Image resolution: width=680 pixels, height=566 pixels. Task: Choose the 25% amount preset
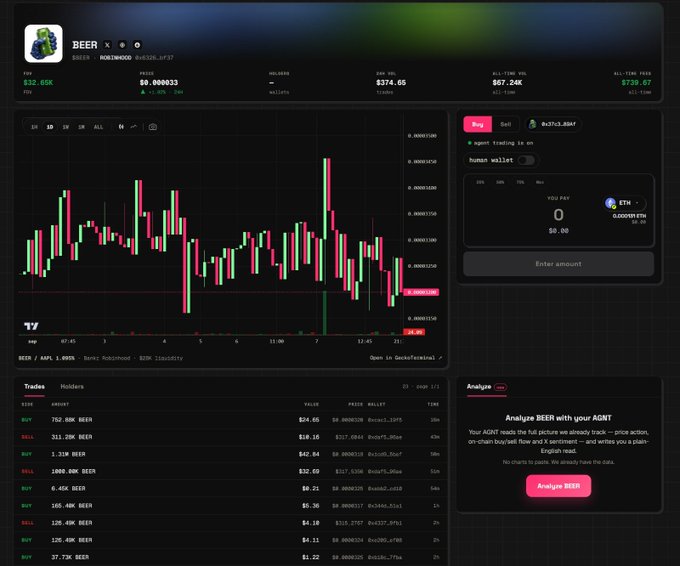(x=480, y=182)
